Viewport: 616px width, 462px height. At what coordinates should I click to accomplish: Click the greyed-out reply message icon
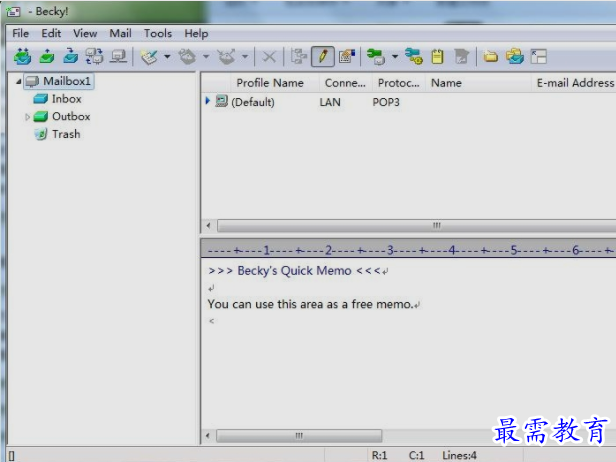187,57
